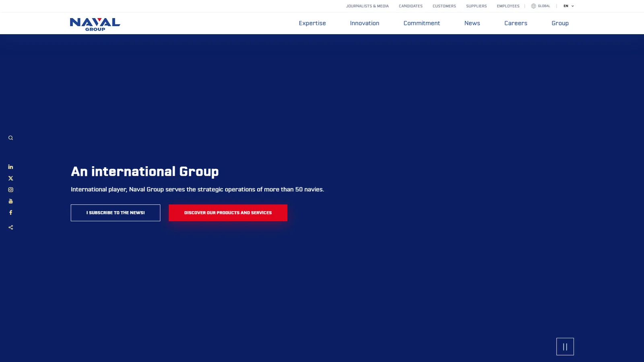Viewport: 644px width, 362px height.
Task: Open the Global region selector
Action: tap(541, 6)
